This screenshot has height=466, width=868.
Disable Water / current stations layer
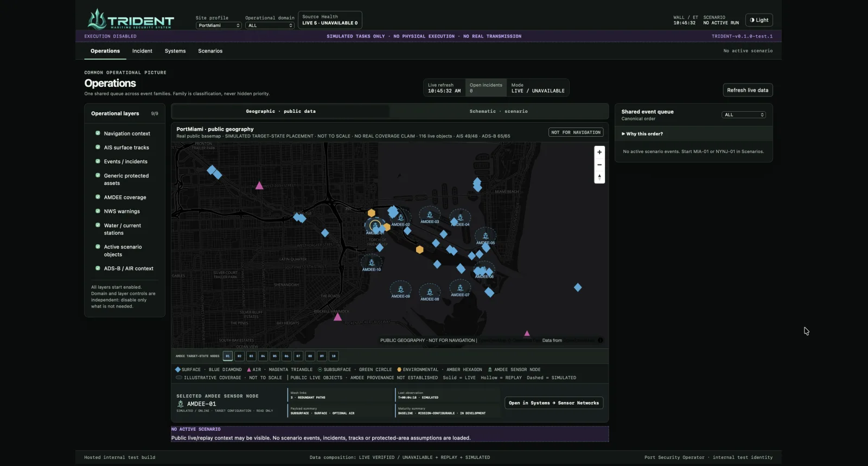click(x=98, y=225)
